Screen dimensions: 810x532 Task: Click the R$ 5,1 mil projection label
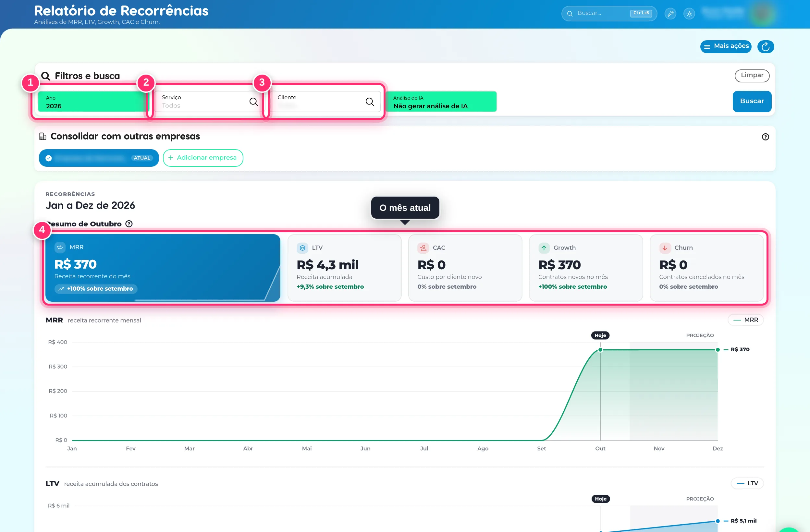coord(743,521)
